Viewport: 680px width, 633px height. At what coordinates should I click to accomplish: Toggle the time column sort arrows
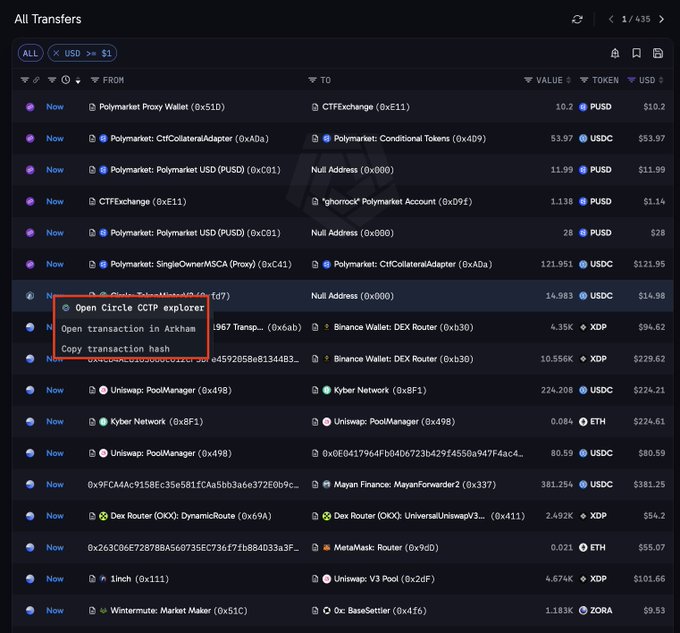pyautogui.click(x=78, y=80)
